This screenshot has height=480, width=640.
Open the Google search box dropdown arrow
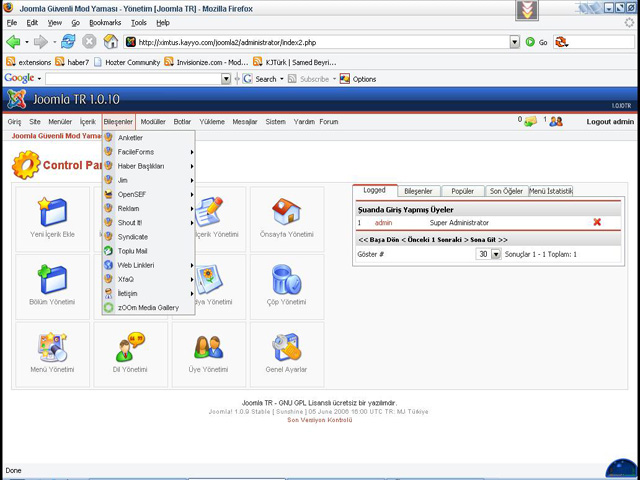[x=226, y=79]
